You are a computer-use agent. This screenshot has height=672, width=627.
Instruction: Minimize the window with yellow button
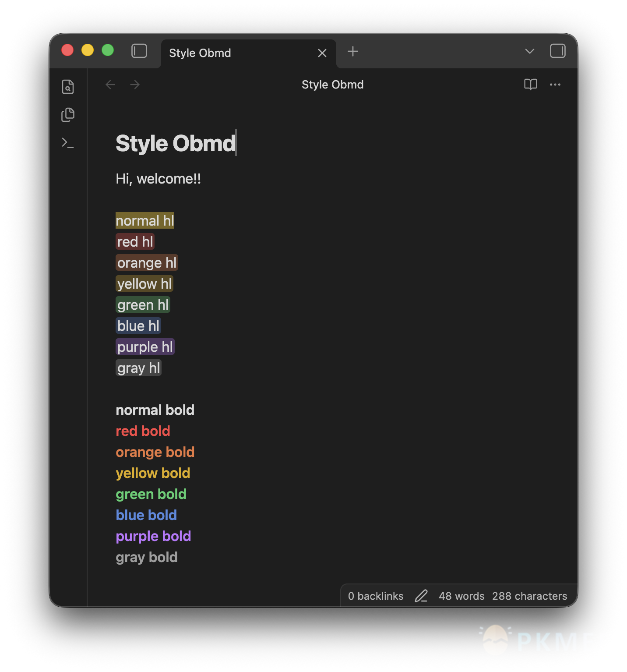click(x=88, y=50)
